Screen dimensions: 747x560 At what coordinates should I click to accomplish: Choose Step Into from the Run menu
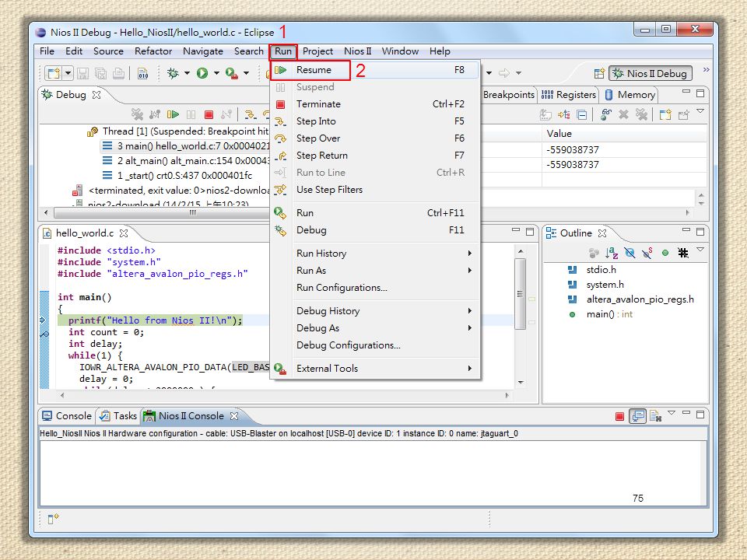(x=373, y=121)
